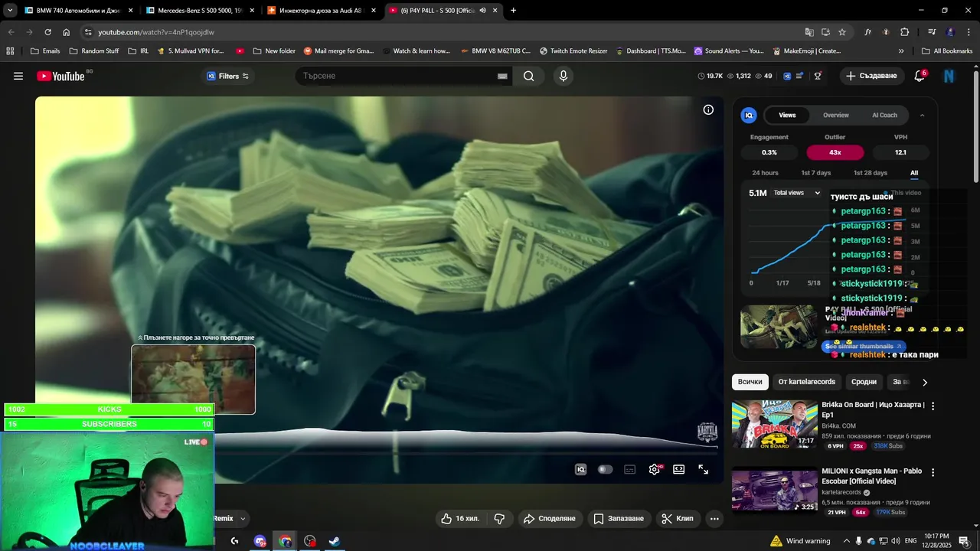Switch to the Views tab
This screenshot has width=980, height=551.
click(787, 116)
